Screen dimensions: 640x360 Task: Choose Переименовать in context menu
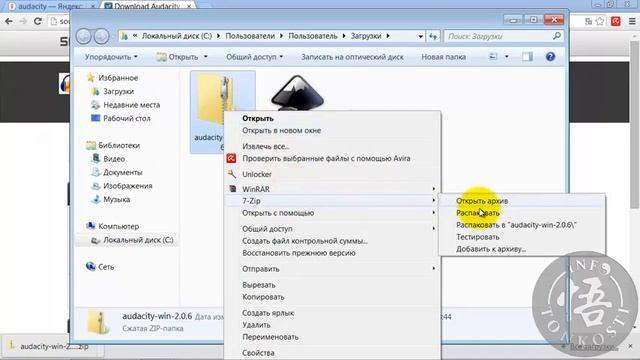pyautogui.click(x=270, y=337)
